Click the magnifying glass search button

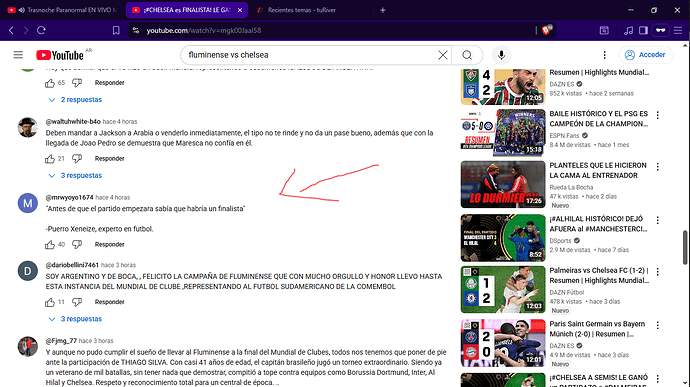tap(467, 55)
